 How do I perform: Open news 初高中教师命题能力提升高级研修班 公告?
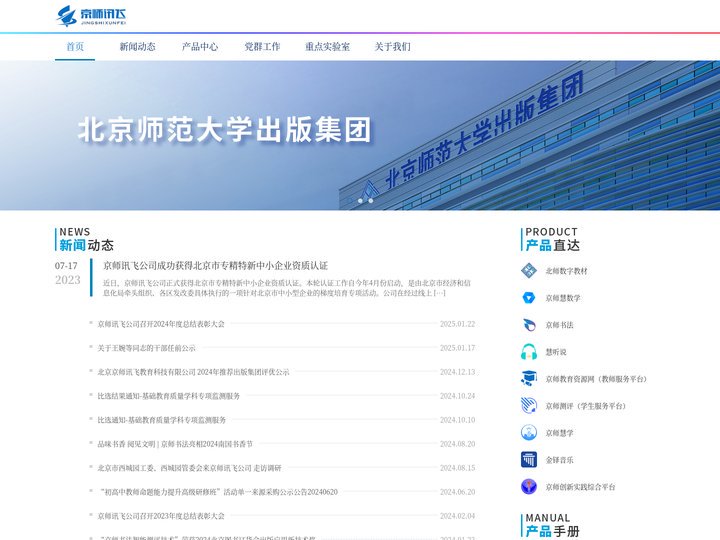tap(218, 492)
